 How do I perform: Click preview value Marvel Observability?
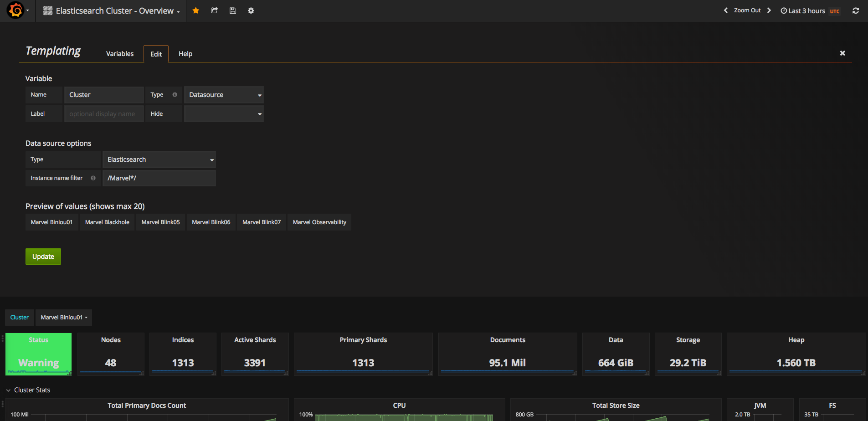(319, 222)
